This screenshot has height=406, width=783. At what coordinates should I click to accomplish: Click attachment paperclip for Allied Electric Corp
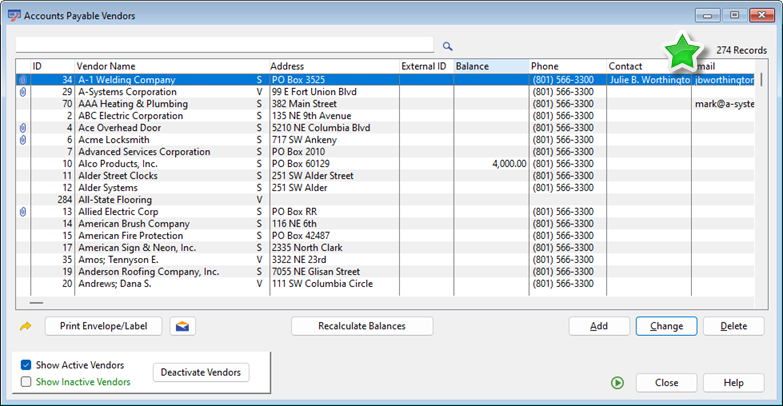(23, 212)
